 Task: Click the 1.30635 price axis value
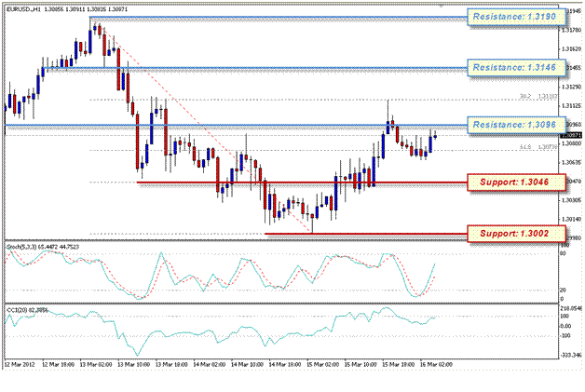[572, 162]
